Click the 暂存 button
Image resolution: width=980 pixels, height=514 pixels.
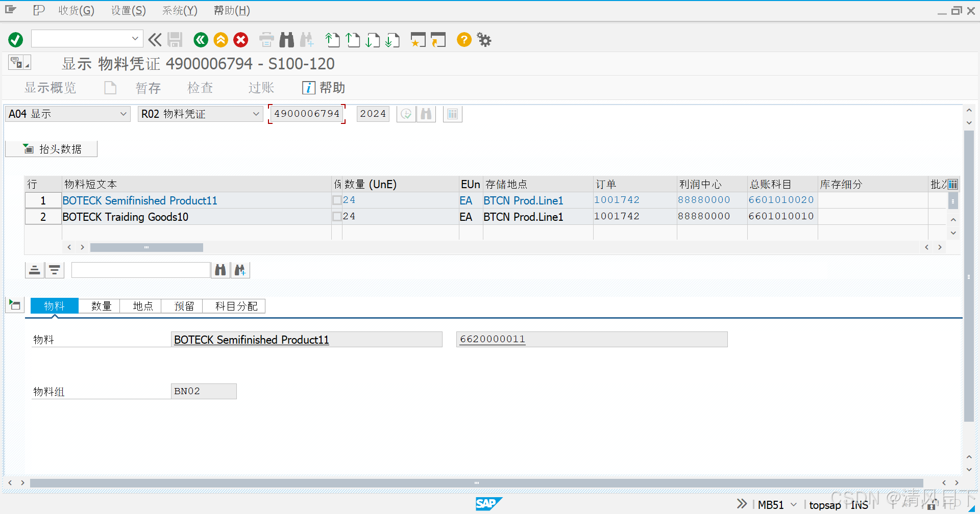click(148, 88)
